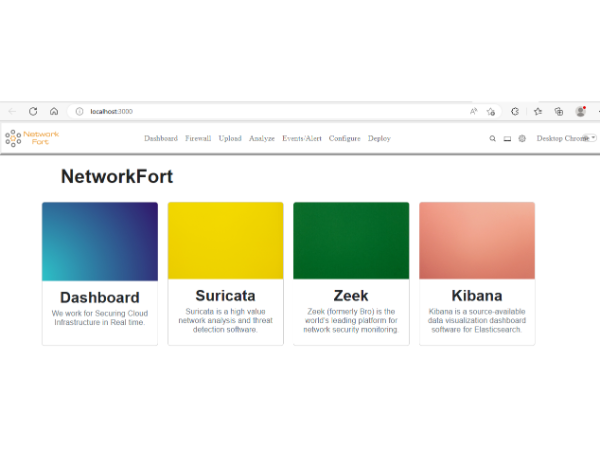Open the read aloud icon

(x=474, y=111)
